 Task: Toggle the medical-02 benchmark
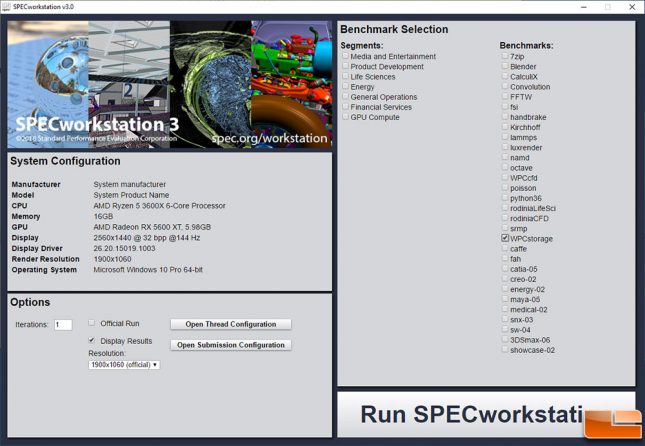pyautogui.click(x=505, y=309)
